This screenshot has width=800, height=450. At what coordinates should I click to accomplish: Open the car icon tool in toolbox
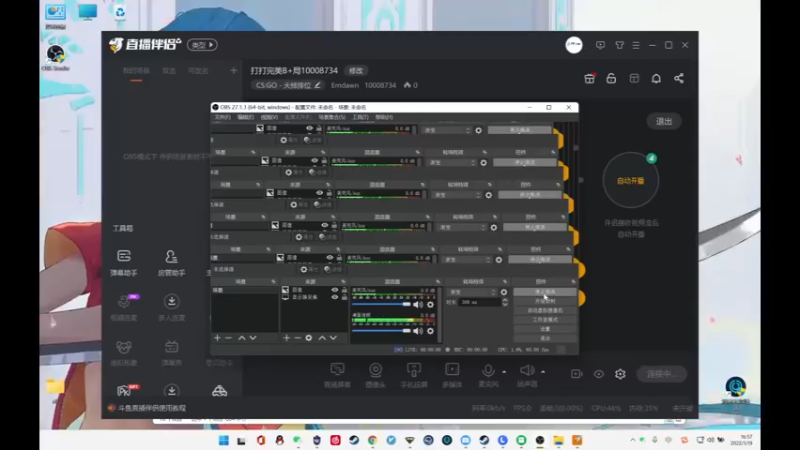point(219,391)
